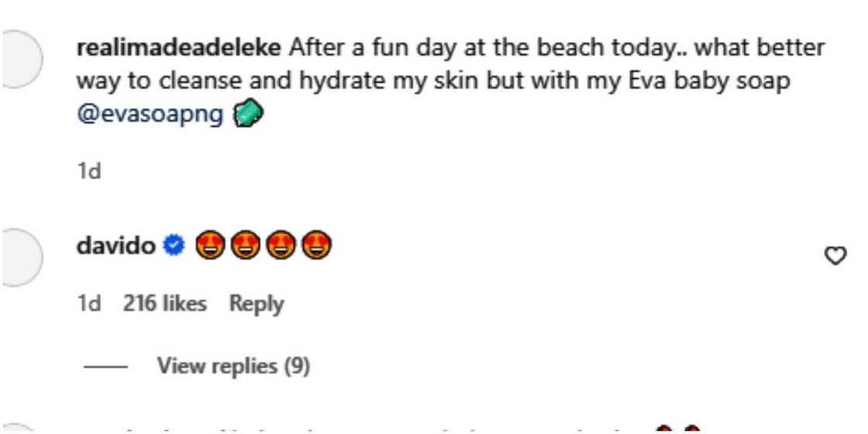Click the second heart-eyes emoji in davido's comment
The width and height of the screenshot is (868, 434).
pyautogui.click(x=244, y=248)
